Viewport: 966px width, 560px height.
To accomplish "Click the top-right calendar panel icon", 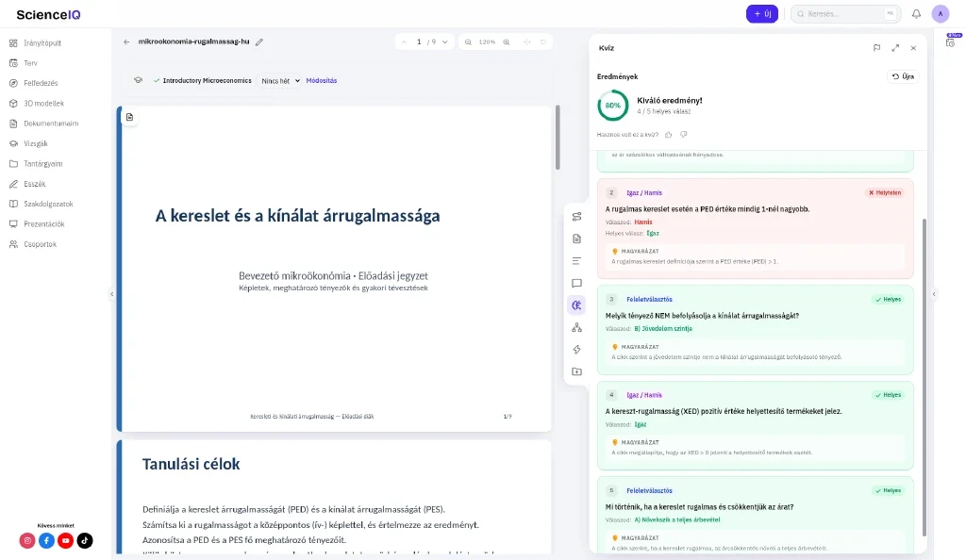I will point(951,42).
